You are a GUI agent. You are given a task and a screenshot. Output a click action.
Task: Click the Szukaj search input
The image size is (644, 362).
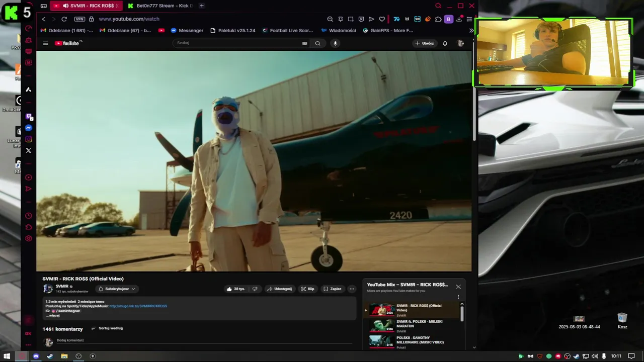236,43
